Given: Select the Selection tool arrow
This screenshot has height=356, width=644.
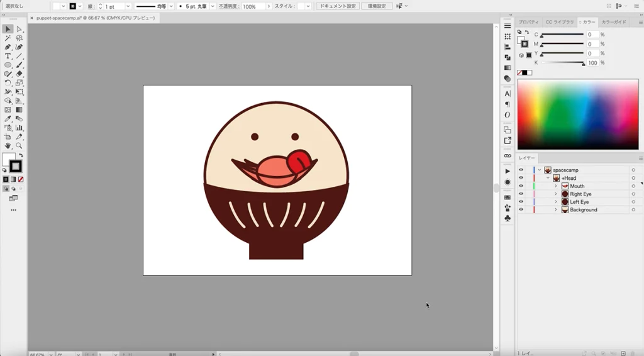Looking at the screenshot, I should [8, 29].
